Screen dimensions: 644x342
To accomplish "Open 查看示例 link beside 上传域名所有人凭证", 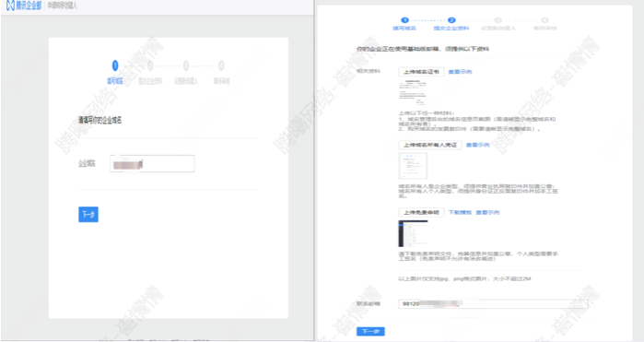I will pos(477,145).
